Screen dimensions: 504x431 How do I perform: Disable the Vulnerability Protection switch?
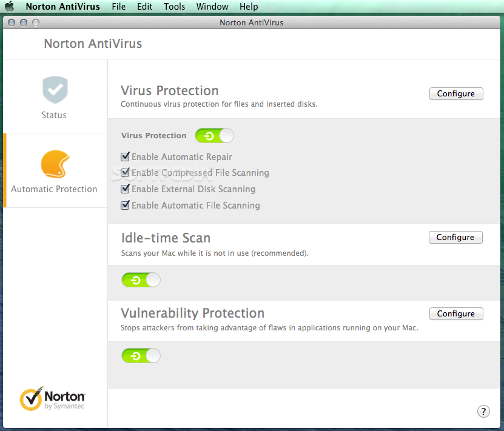point(141,356)
